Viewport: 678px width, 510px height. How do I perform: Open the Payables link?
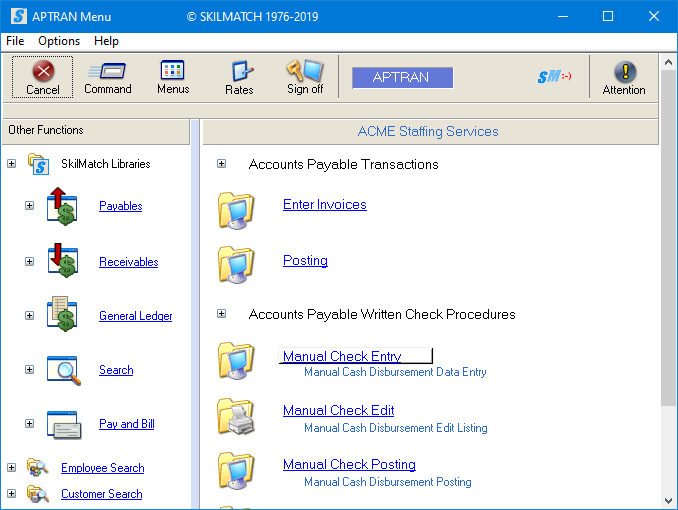coord(121,206)
